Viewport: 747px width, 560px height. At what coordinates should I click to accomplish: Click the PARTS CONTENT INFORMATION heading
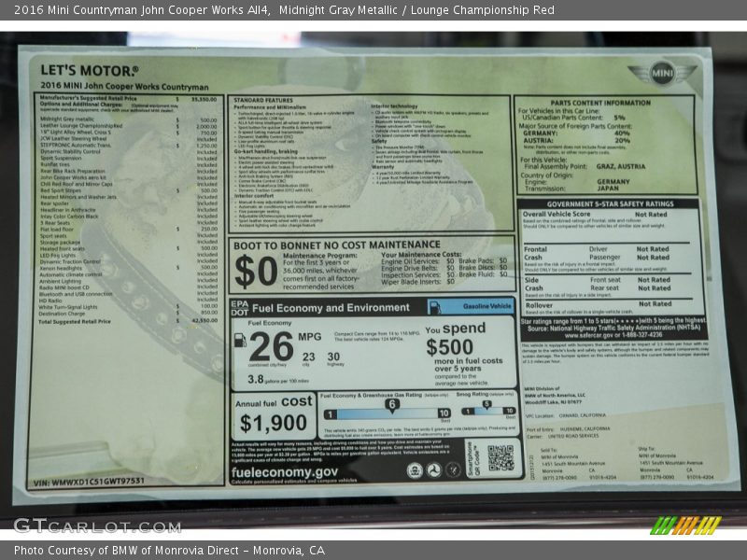[x=600, y=103]
